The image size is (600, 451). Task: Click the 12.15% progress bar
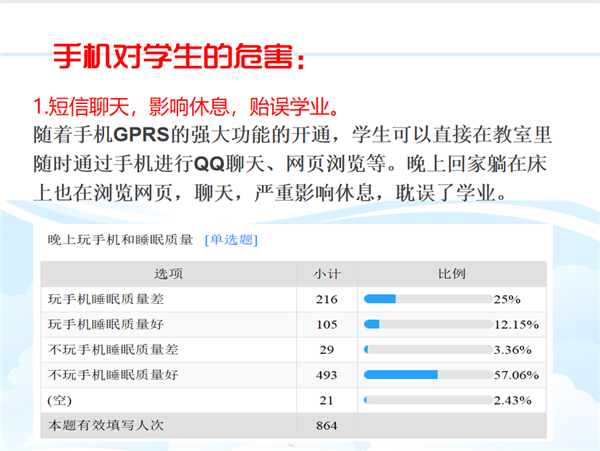pyautogui.click(x=428, y=324)
